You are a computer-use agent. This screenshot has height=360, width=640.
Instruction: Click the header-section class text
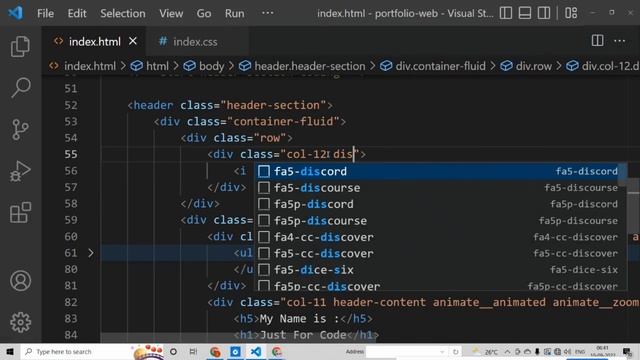pyautogui.click(x=273, y=105)
